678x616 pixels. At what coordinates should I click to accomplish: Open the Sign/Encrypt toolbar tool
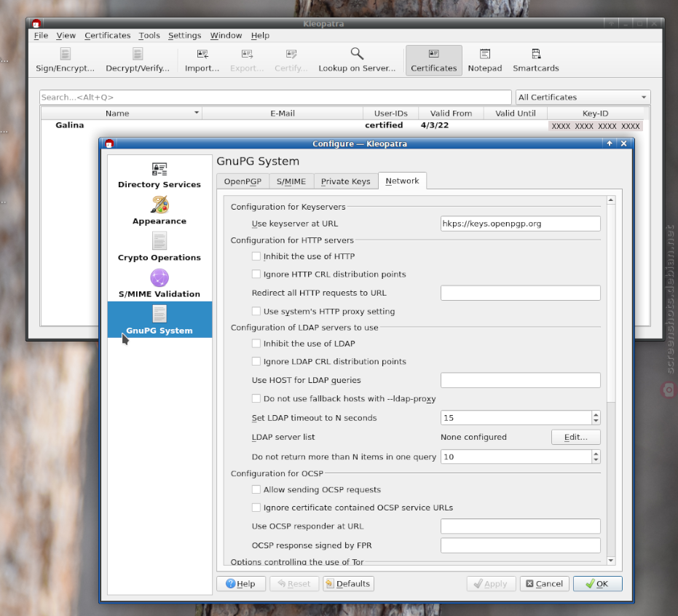point(65,60)
